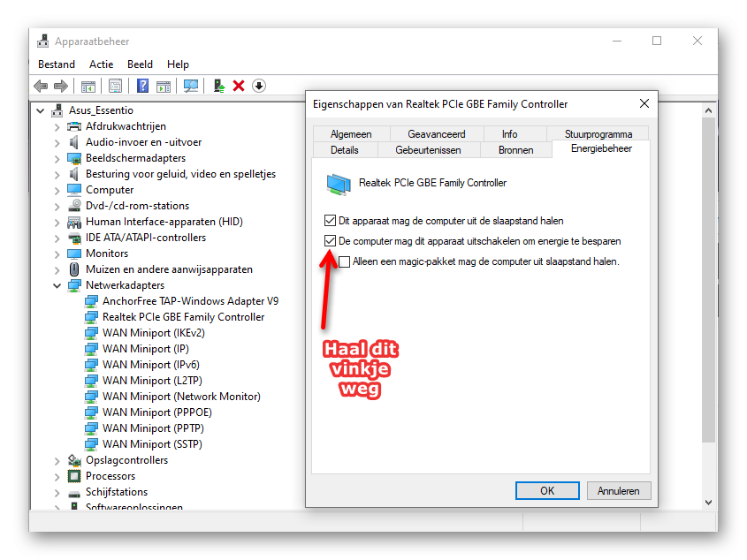747x560 pixels.
Task: Uncheck 'De computer mag dit apparaat uitschakelen'
Action: (x=330, y=241)
